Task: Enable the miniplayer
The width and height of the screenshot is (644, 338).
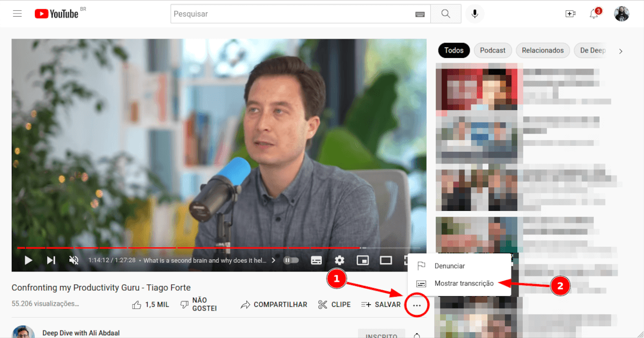Action: tap(363, 261)
